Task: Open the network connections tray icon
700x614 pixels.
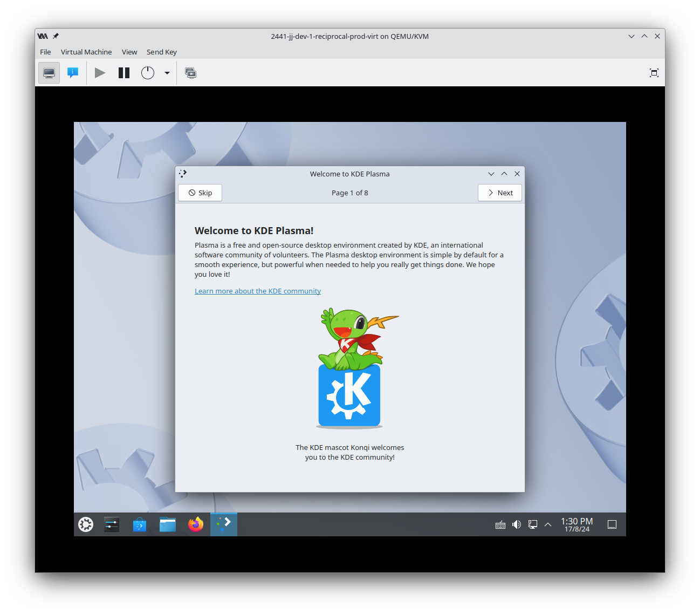Action: click(x=533, y=524)
